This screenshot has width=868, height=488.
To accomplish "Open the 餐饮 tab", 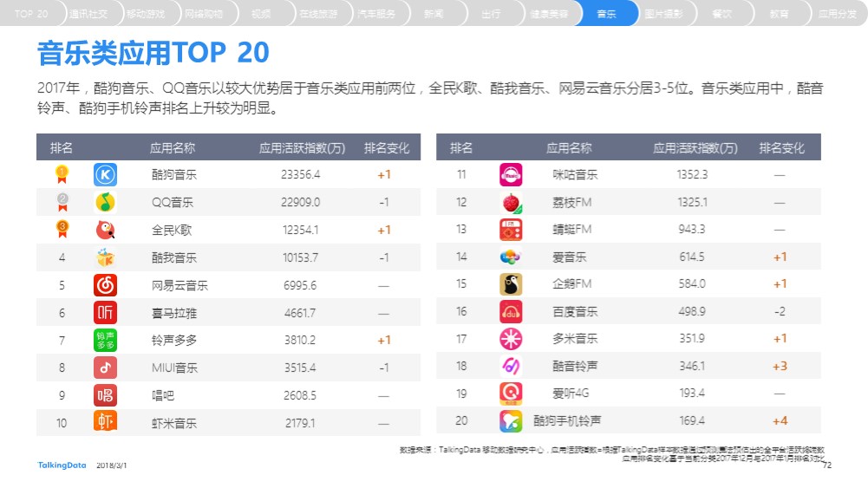I will [721, 13].
